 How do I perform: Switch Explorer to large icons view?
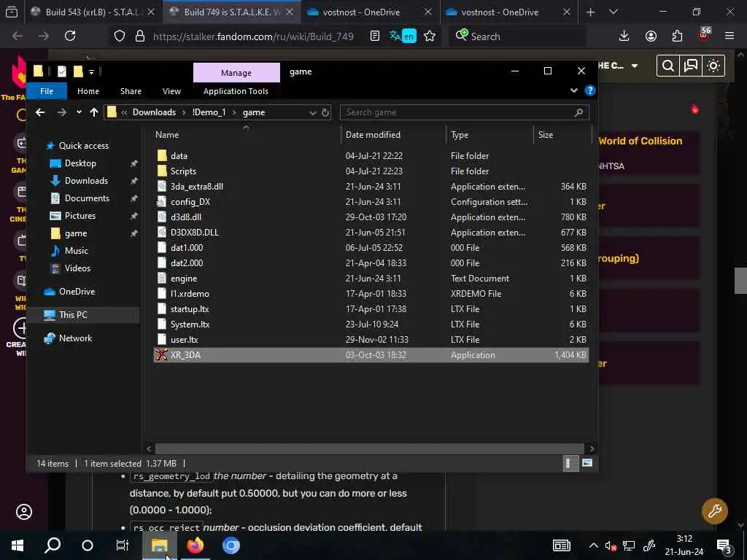(587, 463)
